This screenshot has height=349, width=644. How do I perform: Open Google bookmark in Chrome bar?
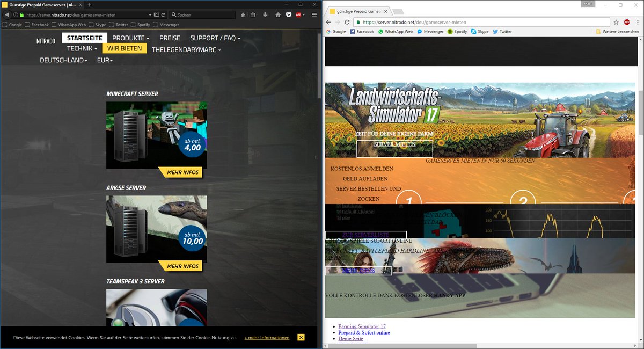(336, 32)
